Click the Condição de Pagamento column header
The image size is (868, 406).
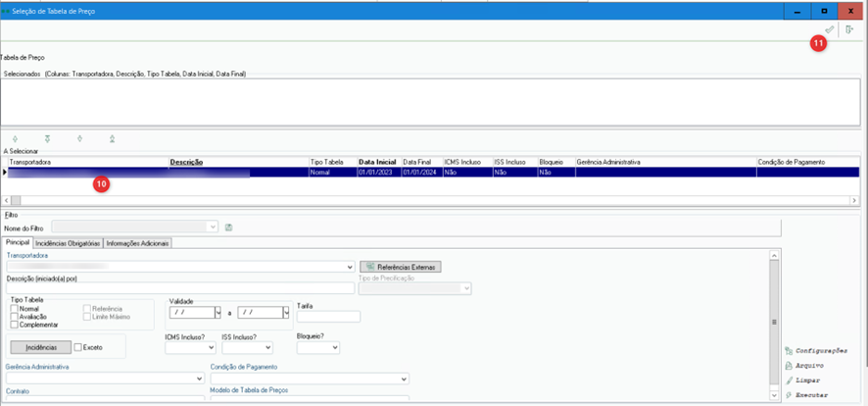pos(807,162)
